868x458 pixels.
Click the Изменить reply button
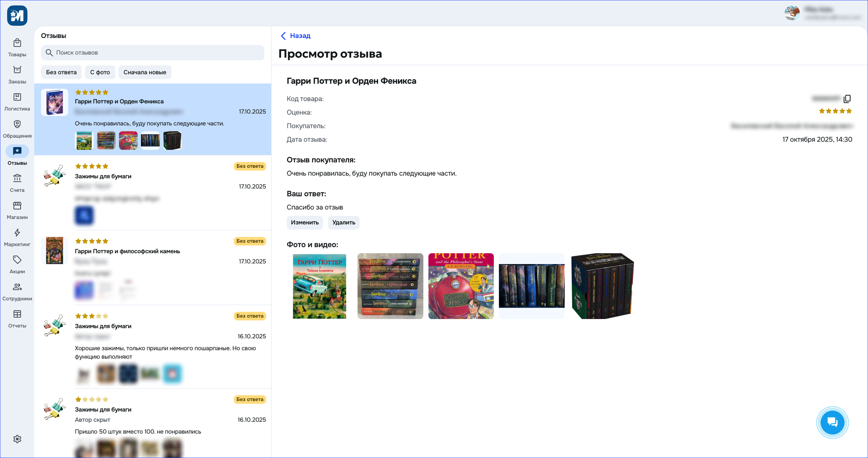click(305, 223)
